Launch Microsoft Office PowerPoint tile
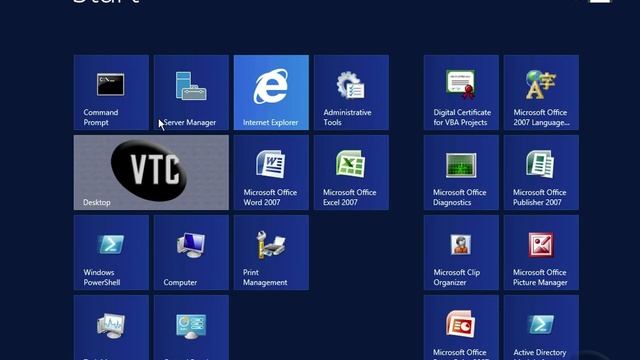This screenshot has width=640, height=360. tap(461, 328)
